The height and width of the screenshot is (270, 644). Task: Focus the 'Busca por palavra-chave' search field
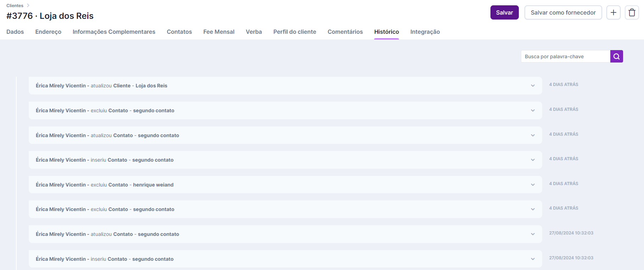click(x=565, y=56)
